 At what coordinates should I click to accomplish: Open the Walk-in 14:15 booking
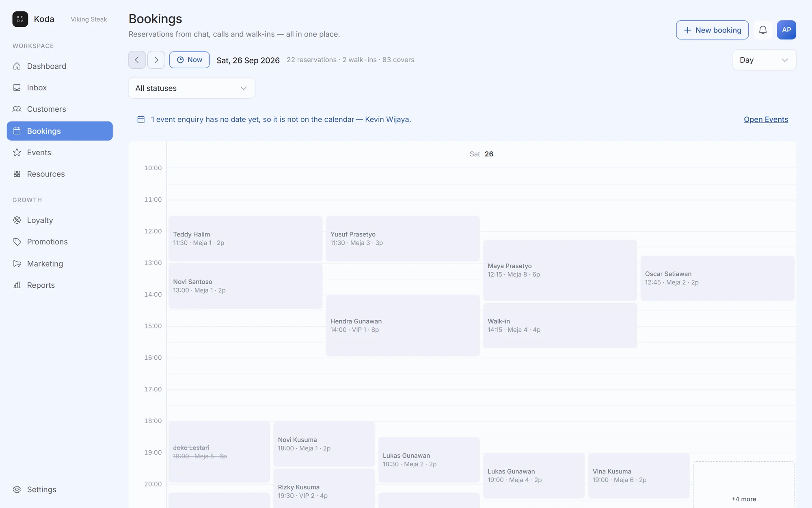pos(560,326)
